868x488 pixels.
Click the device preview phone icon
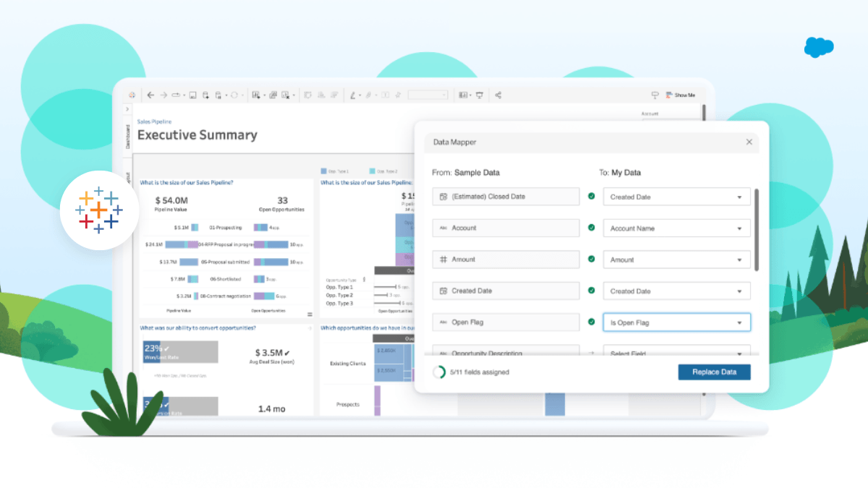point(655,95)
